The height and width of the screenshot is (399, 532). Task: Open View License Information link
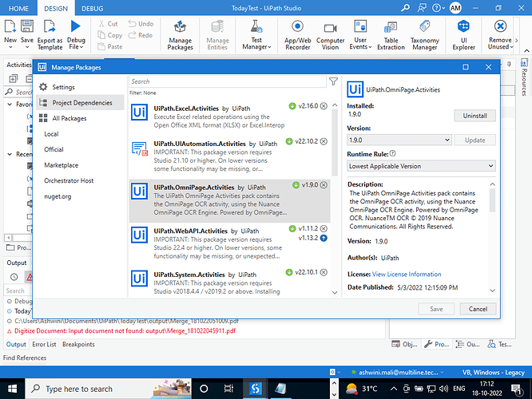(x=407, y=274)
